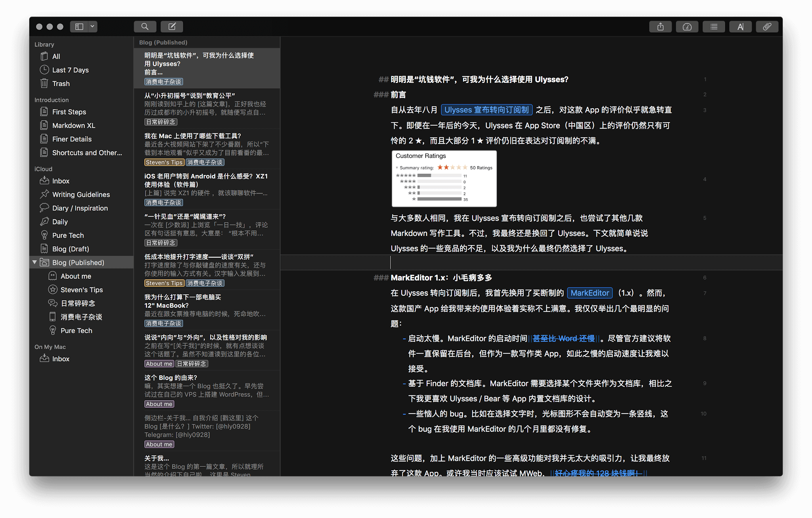Open the Customer Ratings image thumbnail
This screenshot has height=518, width=812.
click(x=444, y=178)
